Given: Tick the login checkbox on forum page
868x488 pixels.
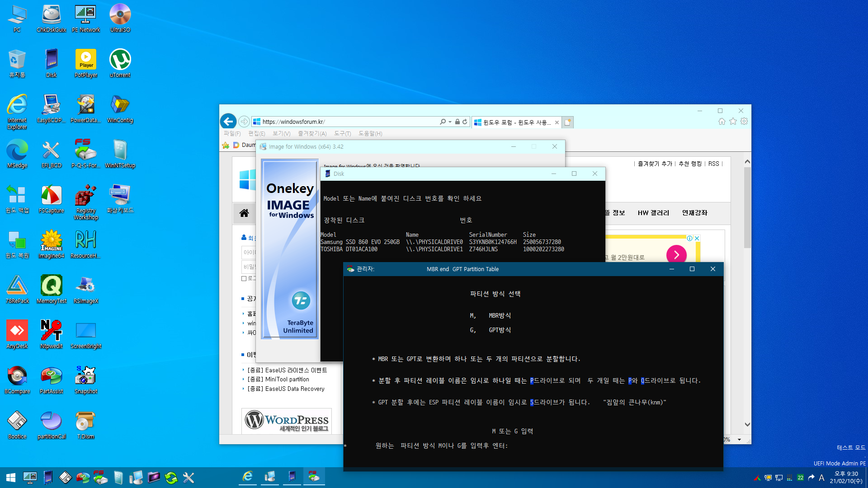Looking at the screenshot, I should (244, 278).
